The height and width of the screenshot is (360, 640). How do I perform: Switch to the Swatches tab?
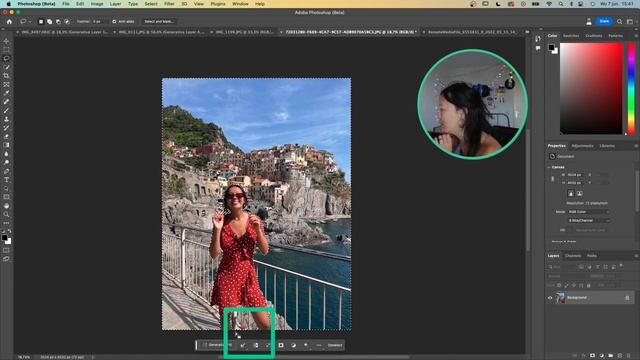click(x=571, y=36)
